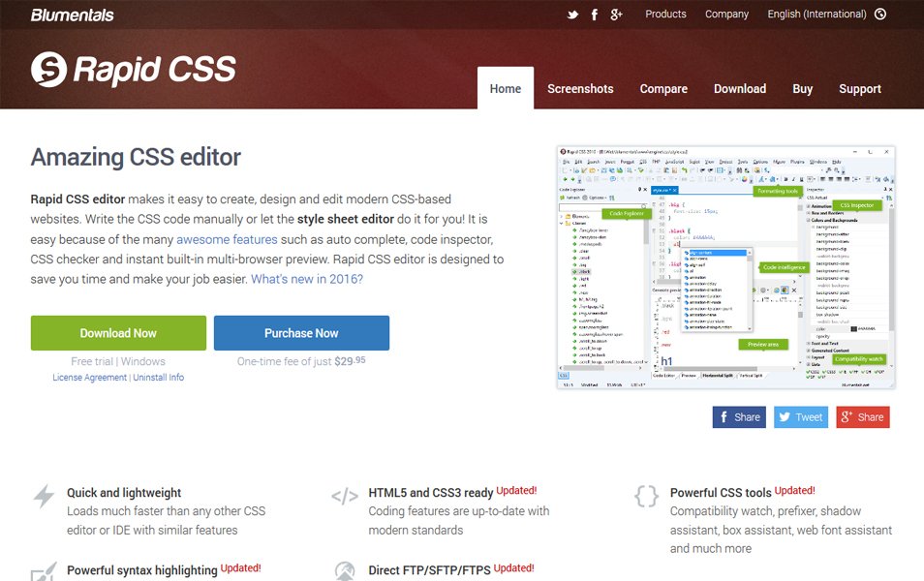Open the Support tab
Viewport: 924px width, 581px height.
(x=860, y=89)
